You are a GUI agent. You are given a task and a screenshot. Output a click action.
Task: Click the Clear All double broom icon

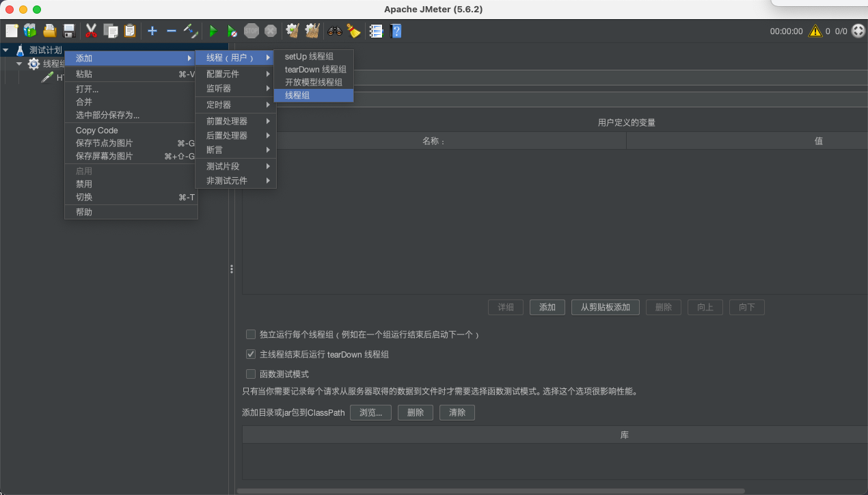pos(312,31)
